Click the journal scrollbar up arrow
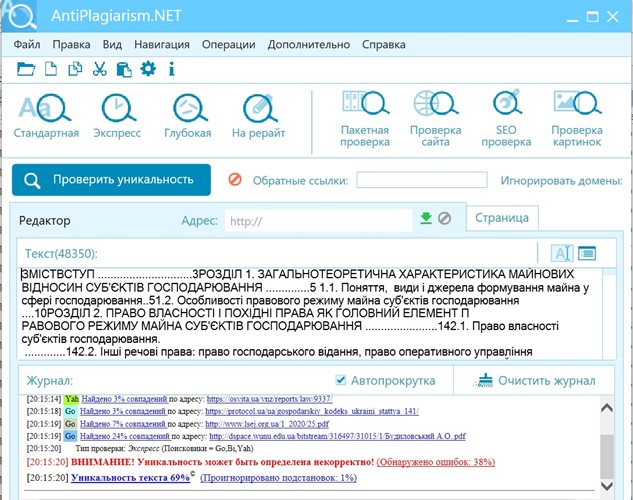633x500 pixels. (607, 408)
